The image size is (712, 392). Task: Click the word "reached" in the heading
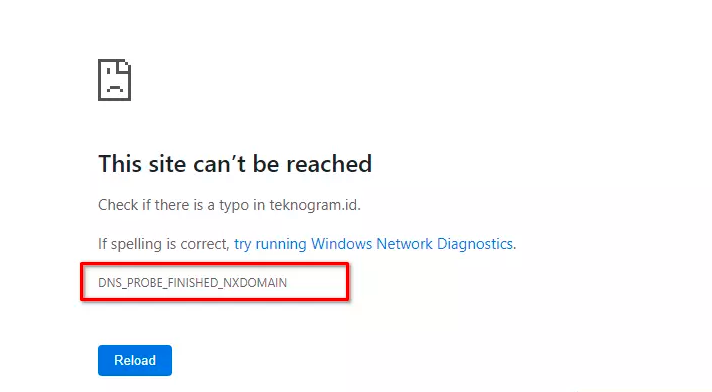[329, 164]
